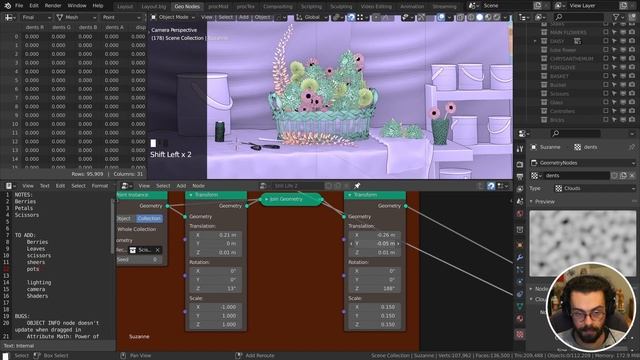Open the Render properties tab
The width and height of the screenshot is (640, 360).
click(x=520, y=164)
